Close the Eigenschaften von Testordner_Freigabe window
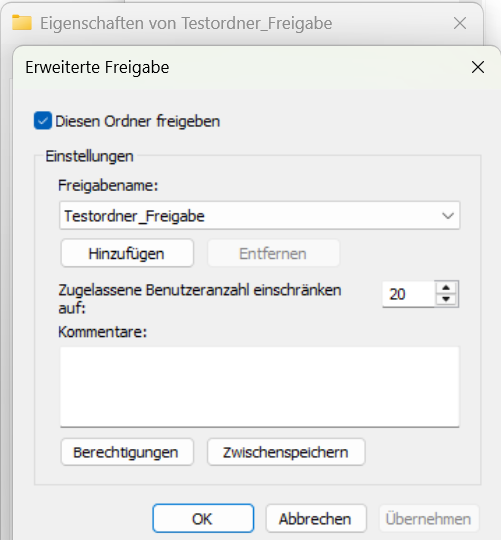 (460, 23)
